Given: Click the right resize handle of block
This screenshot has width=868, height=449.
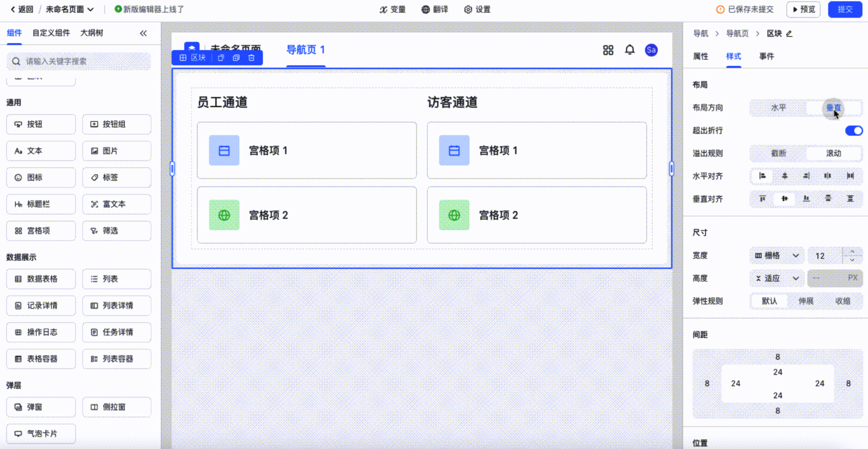Looking at the screenshot, I should point(671,168).
